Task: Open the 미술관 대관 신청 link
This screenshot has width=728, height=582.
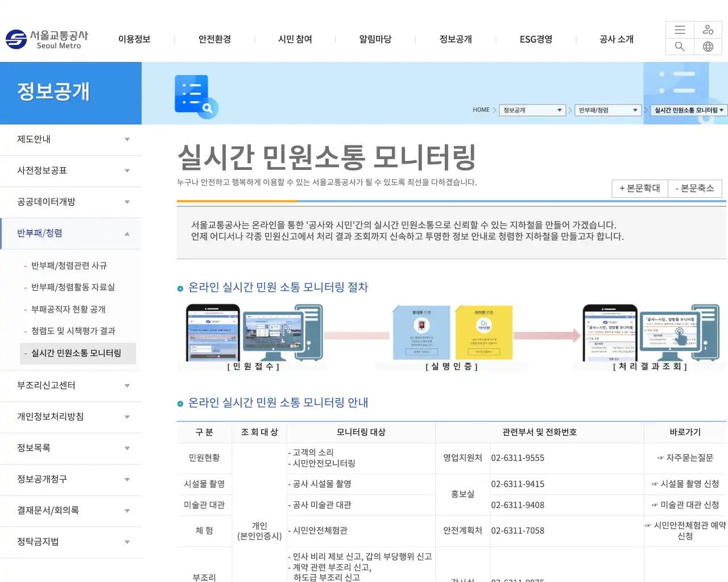Action: pos(685,505)
